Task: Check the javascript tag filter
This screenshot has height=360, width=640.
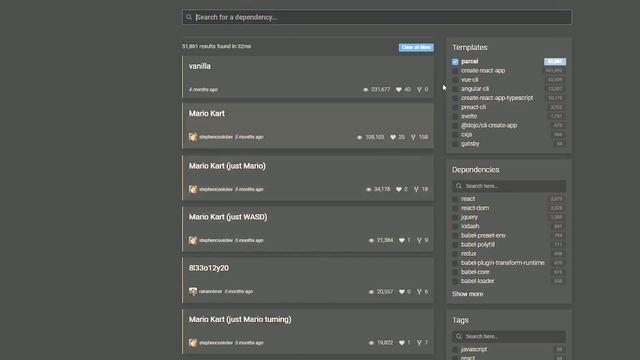Action: 455,350
